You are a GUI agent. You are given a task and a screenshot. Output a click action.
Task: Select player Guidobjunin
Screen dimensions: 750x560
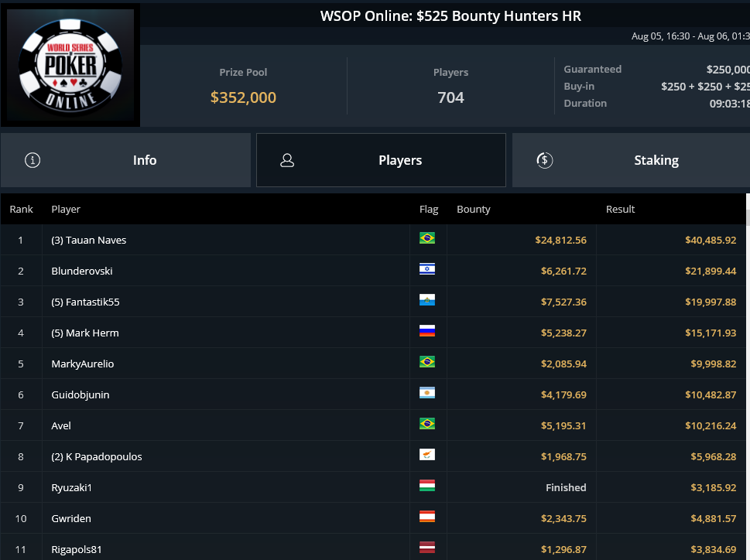pos(80,394)
